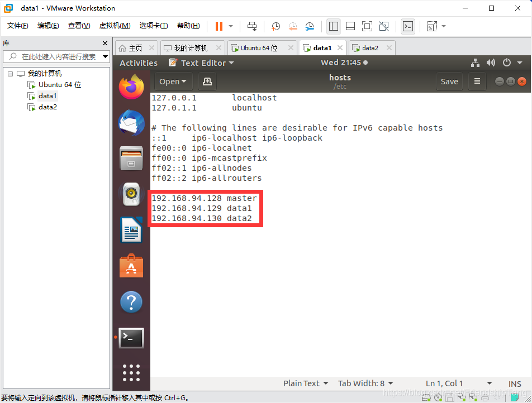The height and width of the screenshot is (403, 532).
Task: Open Terminal from the dock
Action: click(x=131, y=338)
